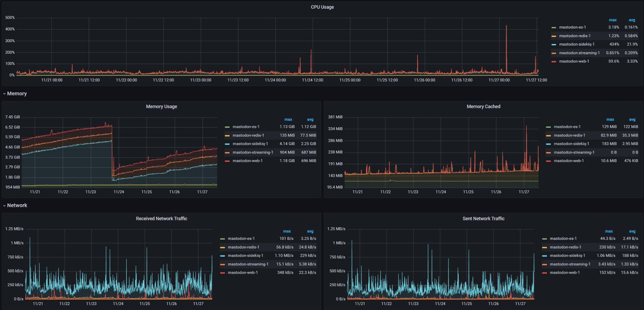644x310 pixels.
Task: Collapse the Memory row using its chevron
Action: pyautogui.click(x=4, y=93)
